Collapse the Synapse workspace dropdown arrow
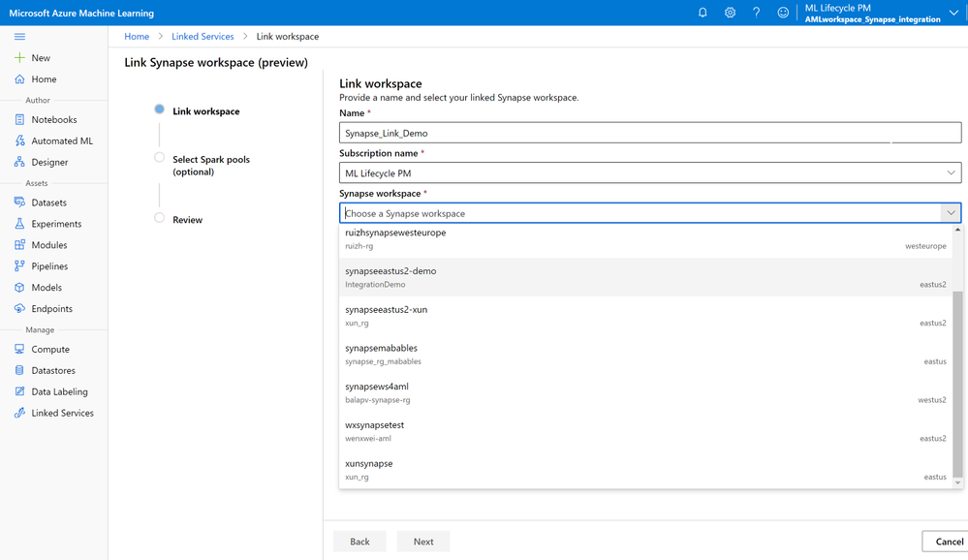 951,213
